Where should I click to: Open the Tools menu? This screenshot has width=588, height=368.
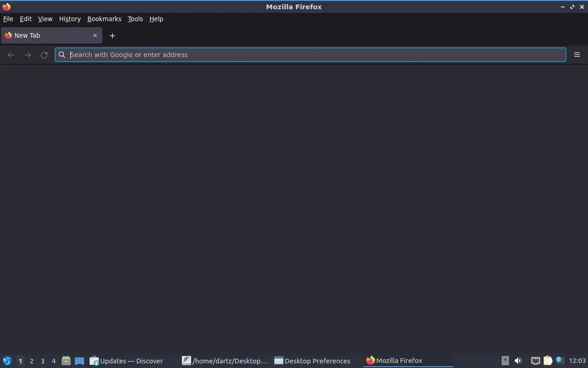pyautogui.click(x=135, y=19)
